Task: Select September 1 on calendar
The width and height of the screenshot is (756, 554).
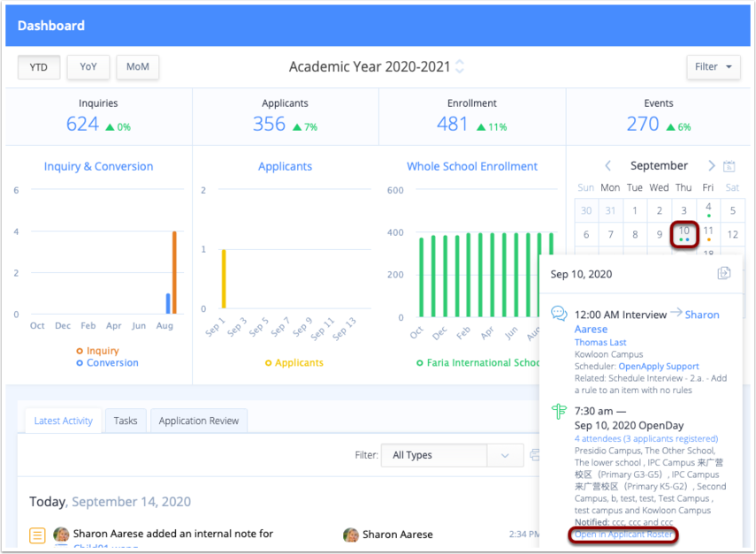Action: (x=635, y=210)
